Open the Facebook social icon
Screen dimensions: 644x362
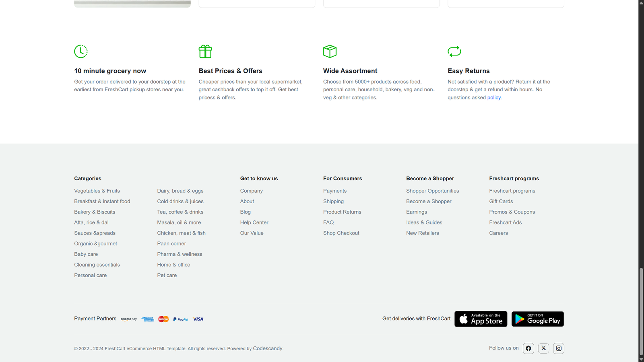tap(528, 348)
